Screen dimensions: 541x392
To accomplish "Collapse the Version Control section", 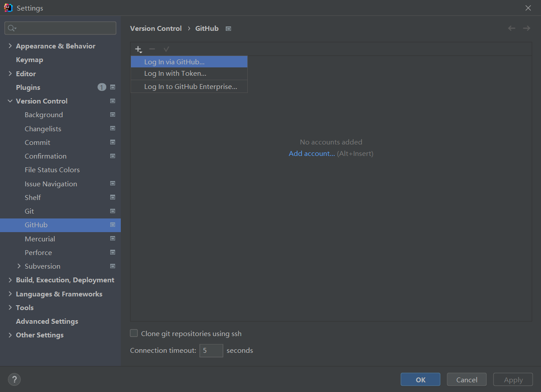I will click(10, 101).
